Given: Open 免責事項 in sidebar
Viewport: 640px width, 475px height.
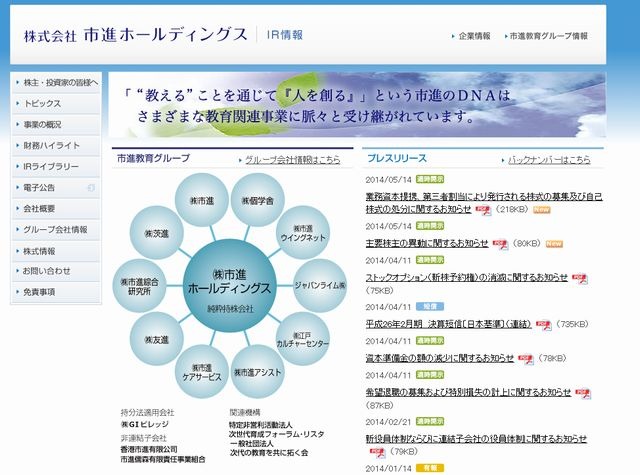Looking at the screenshot, I should (56, 292).
